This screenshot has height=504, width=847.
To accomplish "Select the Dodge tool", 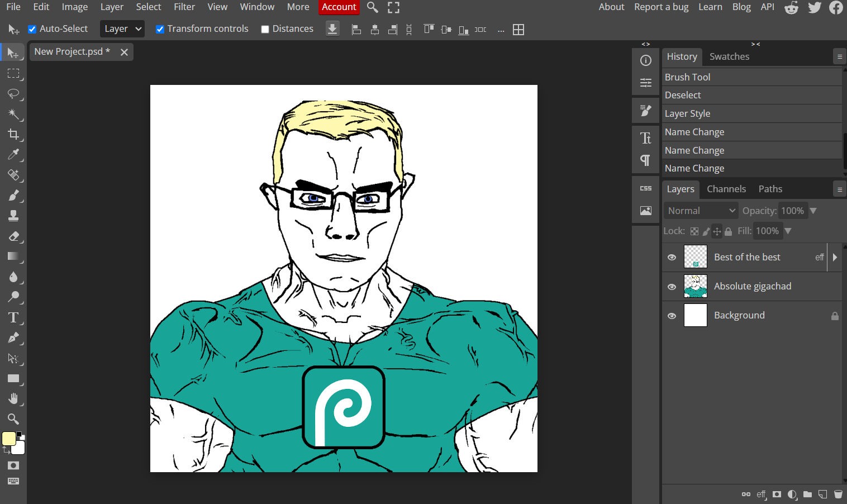I will click(x=13, y=297).
